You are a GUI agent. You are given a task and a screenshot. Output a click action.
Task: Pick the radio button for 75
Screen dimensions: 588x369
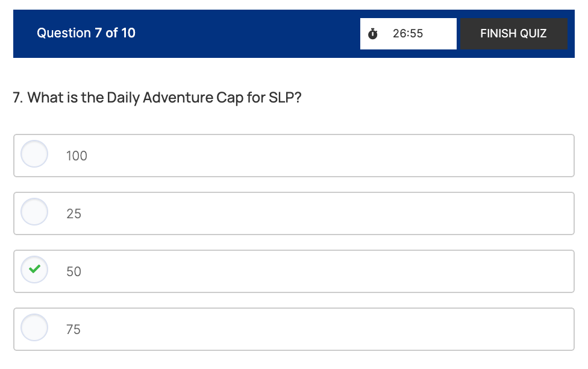[x=34, y=327]
